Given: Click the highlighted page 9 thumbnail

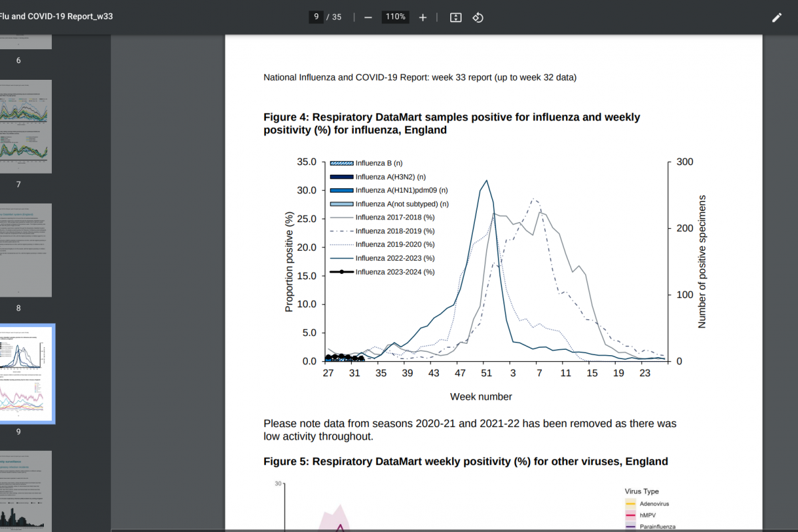Looking at the screenshot, I should pos(27,374).
